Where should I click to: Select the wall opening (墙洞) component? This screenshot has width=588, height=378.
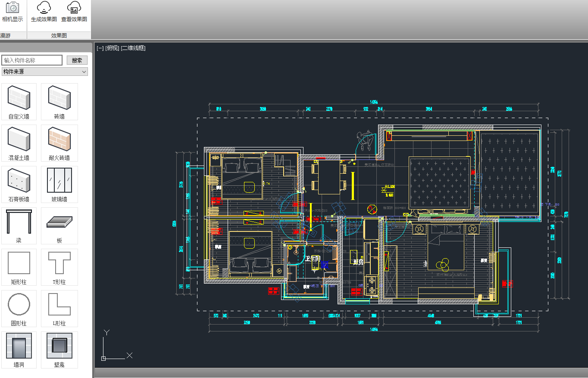19,350
